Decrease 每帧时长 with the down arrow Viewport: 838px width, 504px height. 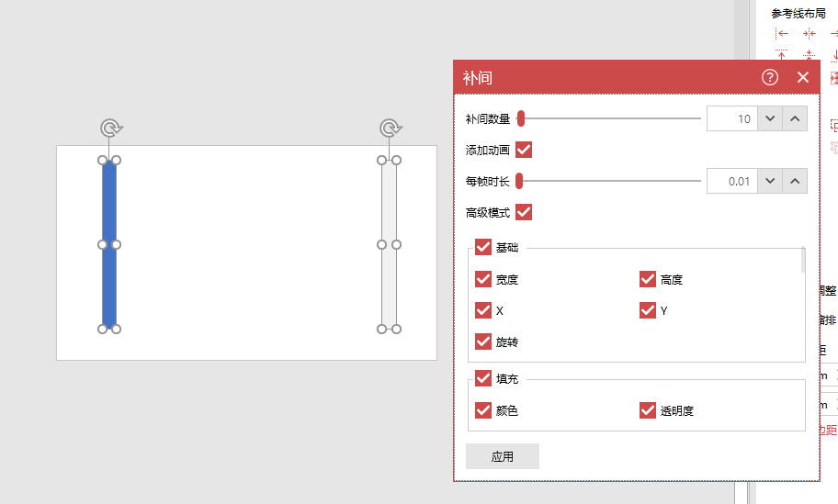click(x=771, y=181)
